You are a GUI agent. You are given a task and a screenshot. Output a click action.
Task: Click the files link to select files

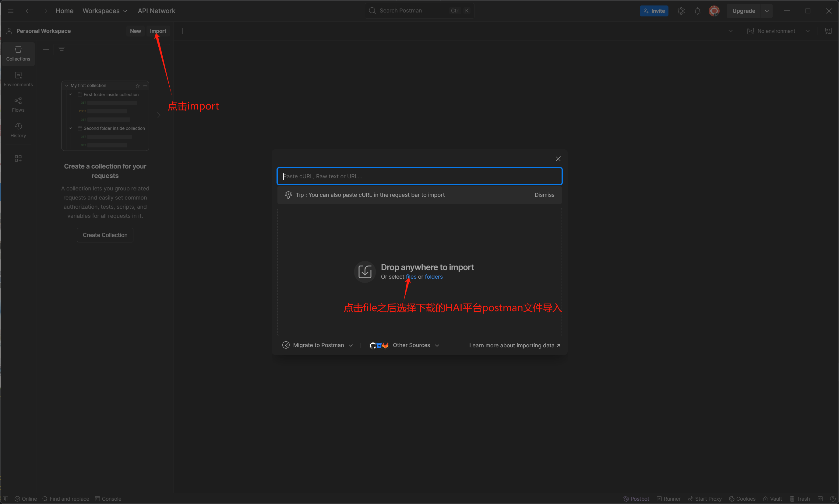tap(411, 276)
